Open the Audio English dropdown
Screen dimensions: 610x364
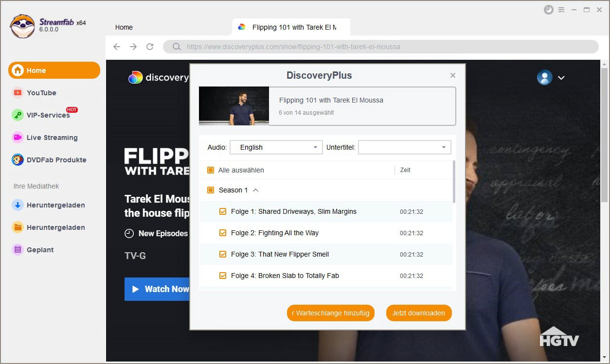coord(276,147)
